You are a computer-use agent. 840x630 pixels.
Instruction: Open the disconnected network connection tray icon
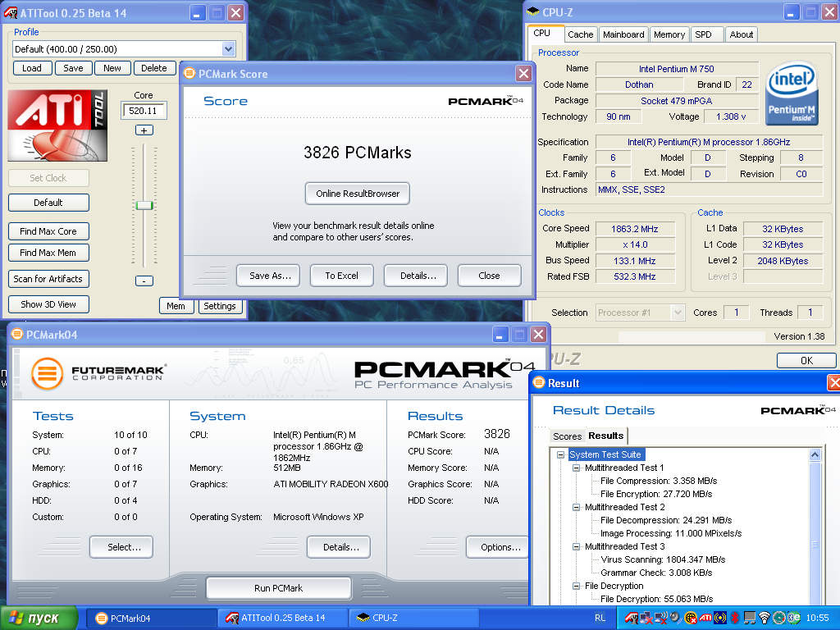(x=646, y=618)
